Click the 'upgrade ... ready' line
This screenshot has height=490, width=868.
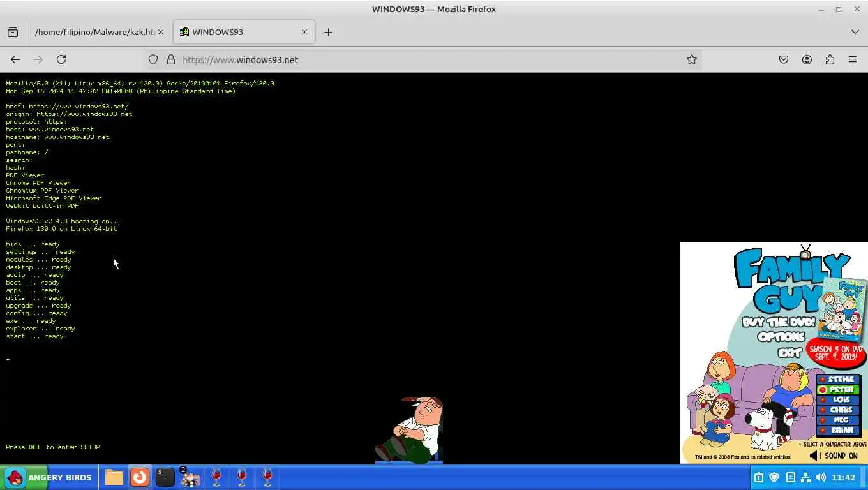click(38, 306)
